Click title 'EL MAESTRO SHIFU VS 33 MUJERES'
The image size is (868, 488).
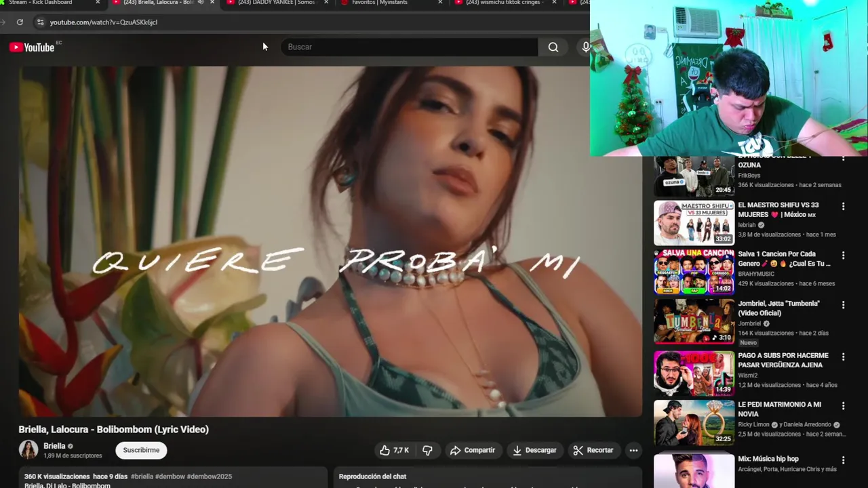coord(778,209)
